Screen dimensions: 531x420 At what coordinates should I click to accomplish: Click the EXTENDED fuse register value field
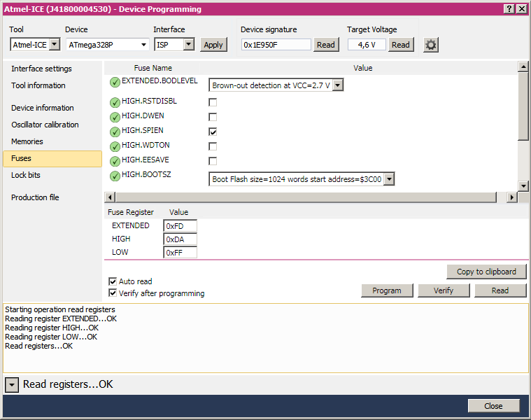[x=180, y=226]
